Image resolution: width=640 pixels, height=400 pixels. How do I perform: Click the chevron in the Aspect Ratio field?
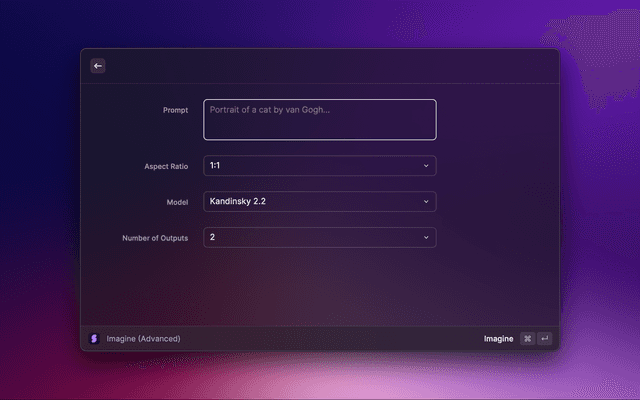(x=425, y=165)
